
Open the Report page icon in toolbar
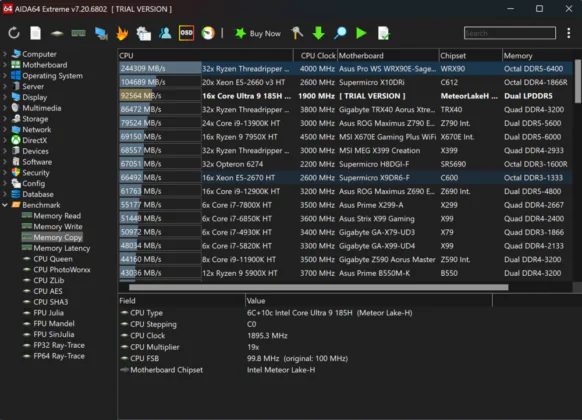tap(35, 33)
